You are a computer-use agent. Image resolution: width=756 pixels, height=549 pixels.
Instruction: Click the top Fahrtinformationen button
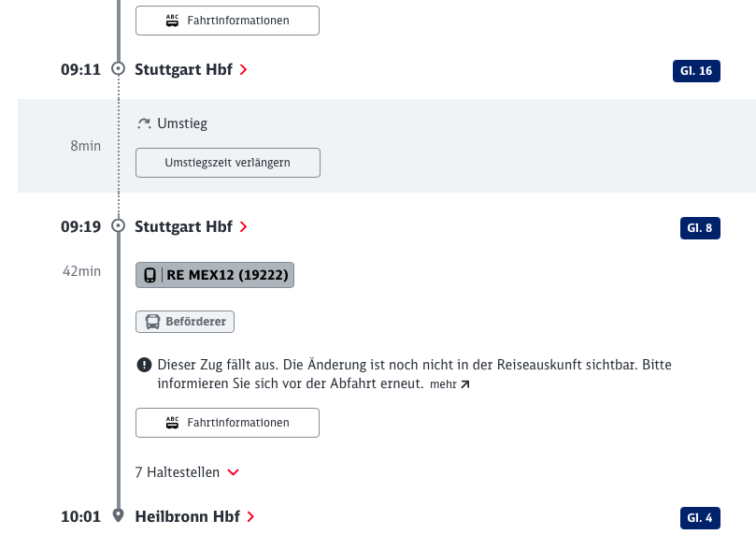click(227, 21)
